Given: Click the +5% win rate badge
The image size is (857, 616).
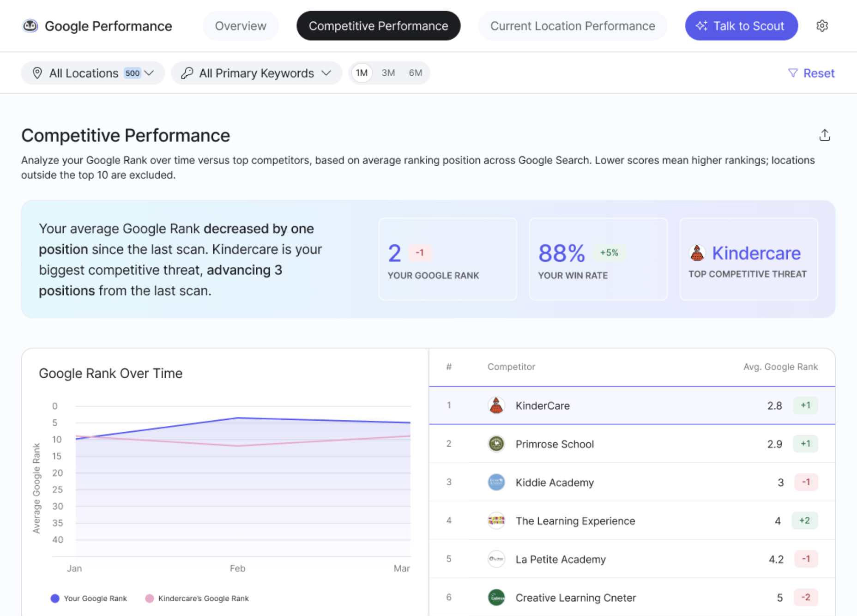Looking at the screenshot, I should (x=609, y=253).
